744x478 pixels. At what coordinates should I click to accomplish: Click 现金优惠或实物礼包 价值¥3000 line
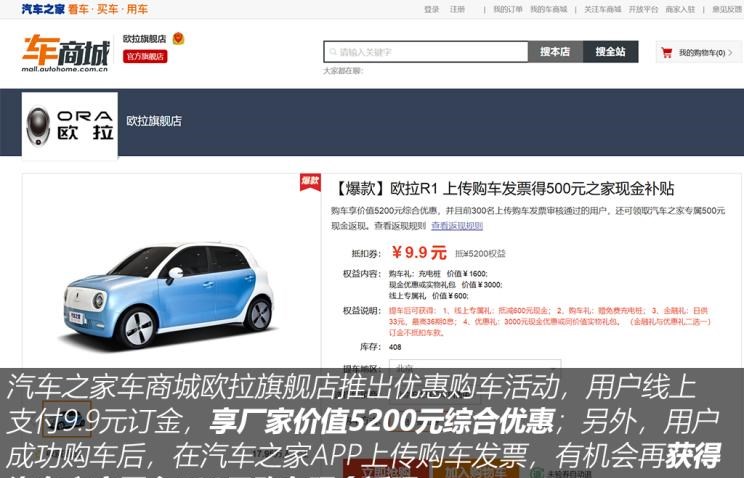tap(446, 285)
